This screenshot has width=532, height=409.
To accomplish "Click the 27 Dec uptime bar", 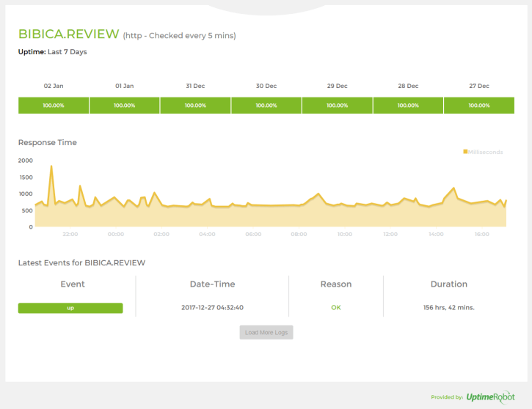I will 478,106.
